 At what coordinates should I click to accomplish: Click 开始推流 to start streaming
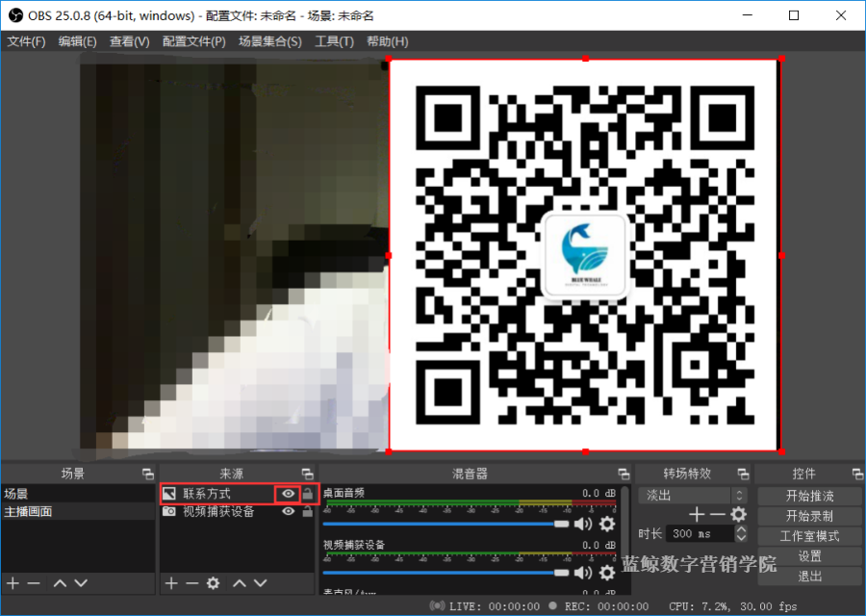[809, 496]
